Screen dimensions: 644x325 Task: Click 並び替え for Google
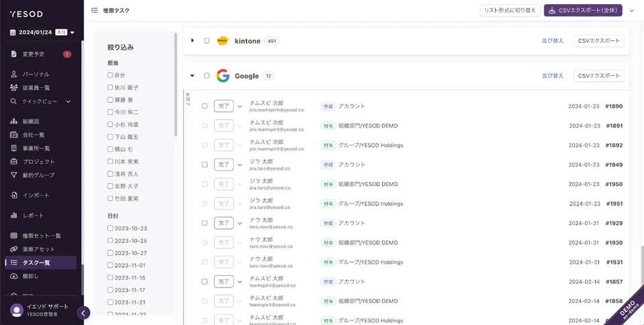(x=553, y=76)
